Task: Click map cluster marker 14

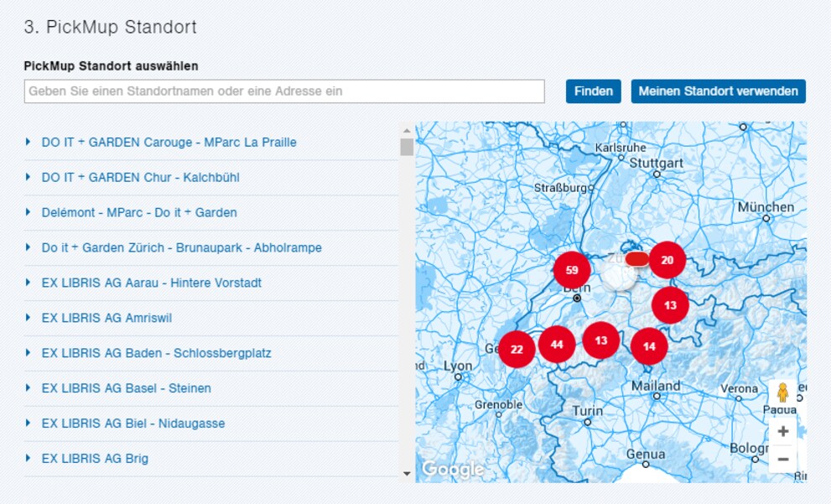Action: tap(649, 346)
